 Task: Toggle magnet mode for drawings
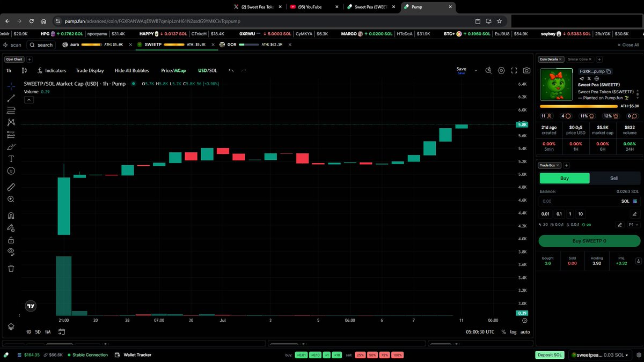pos(11,216)
